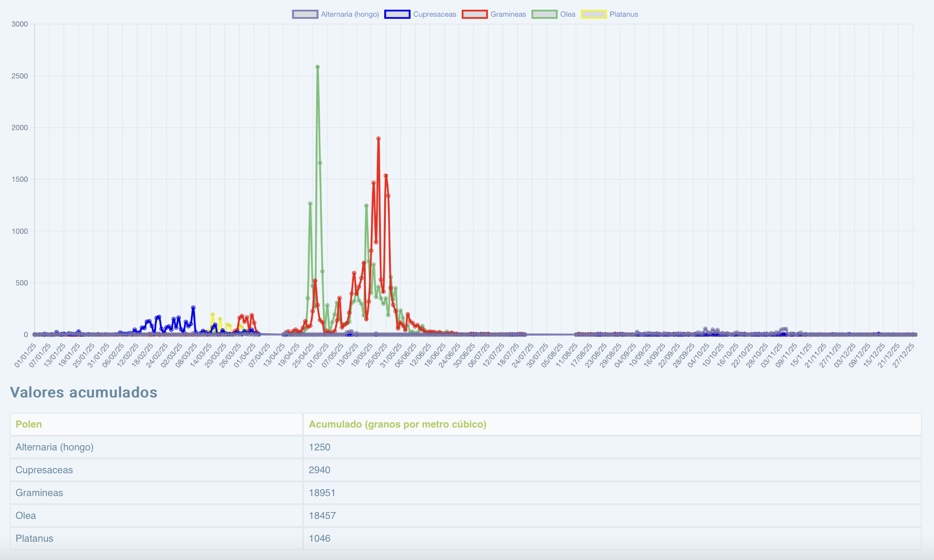The width and height of the screenshot is (934, 560).
Task: Toggle the Platanus legend label
Action: 623,14
